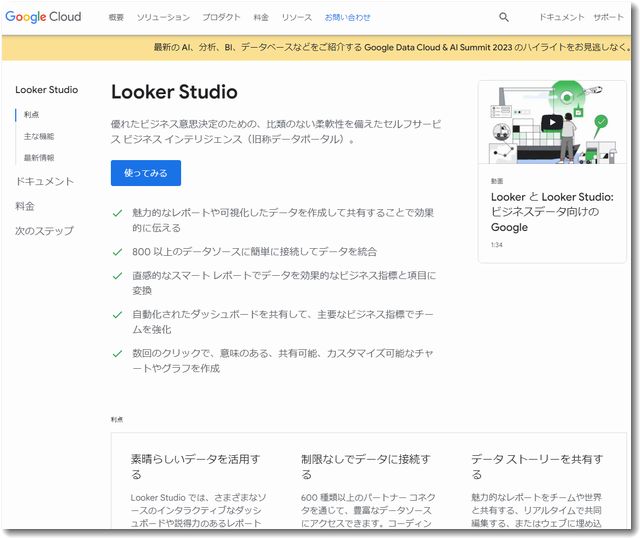Click bullet text 魅力的なレポートや可視化したデータ
Screen dimensions: 640x538
pos(283,220)
